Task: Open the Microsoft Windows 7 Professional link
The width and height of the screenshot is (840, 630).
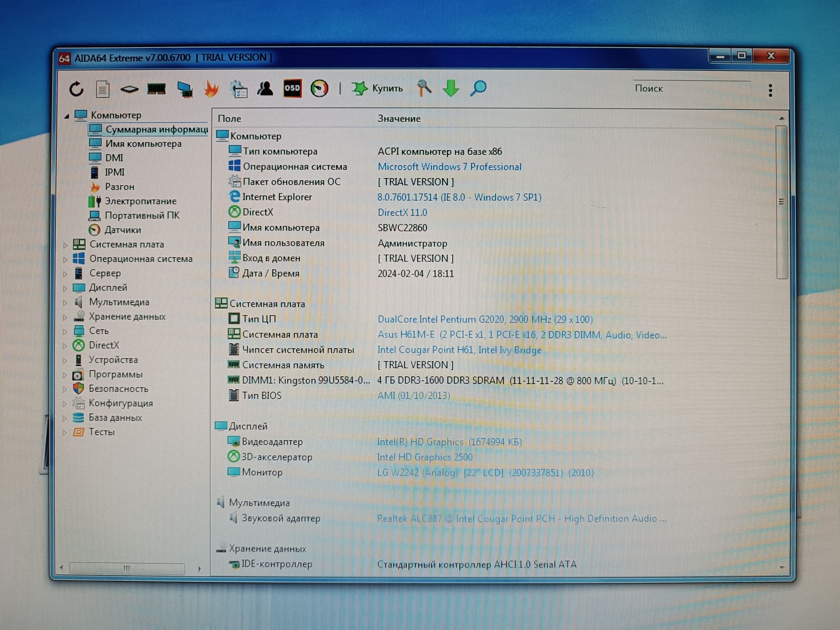Action: [x=449, y=167]
